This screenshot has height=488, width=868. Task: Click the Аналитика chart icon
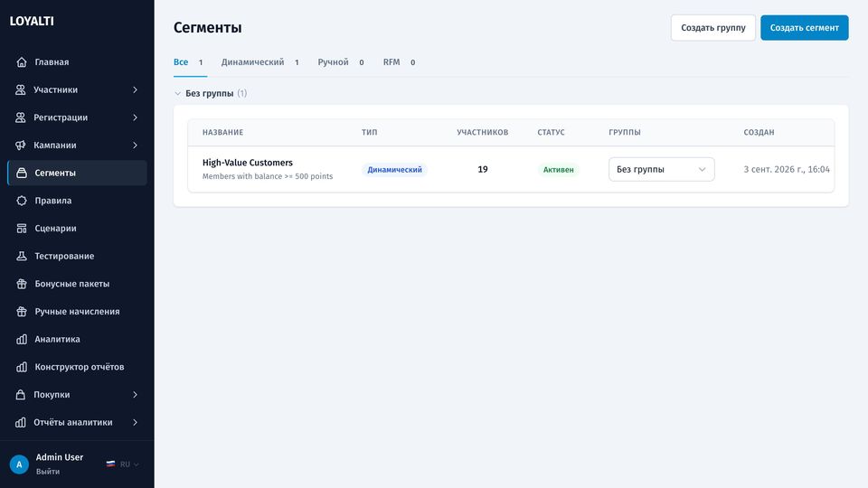coord(22,339)
